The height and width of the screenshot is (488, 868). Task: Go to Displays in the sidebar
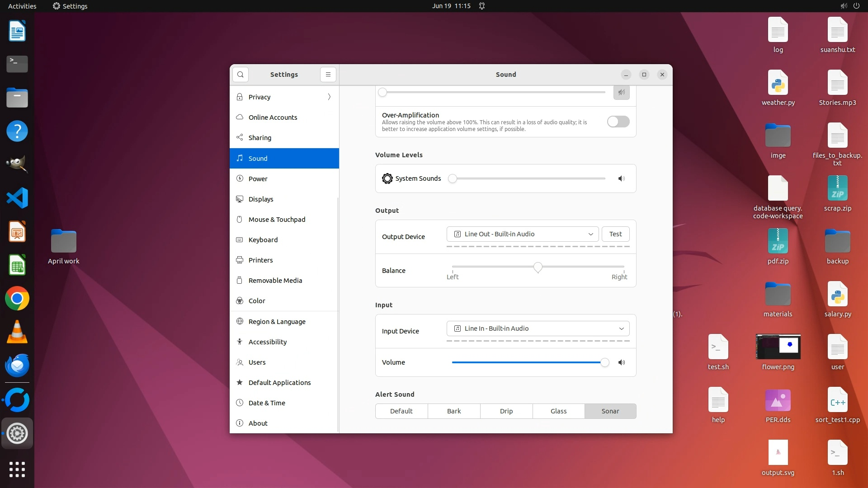261,199
